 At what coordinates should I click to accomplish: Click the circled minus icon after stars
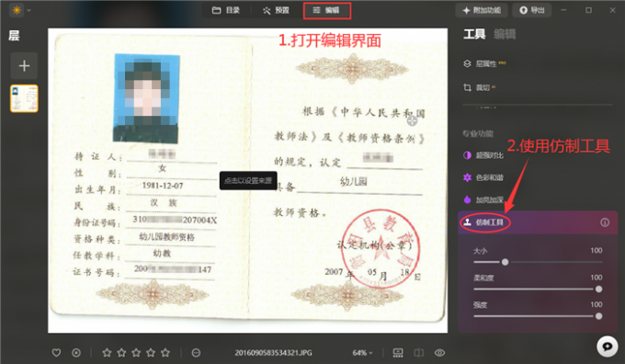pos(196,353)
